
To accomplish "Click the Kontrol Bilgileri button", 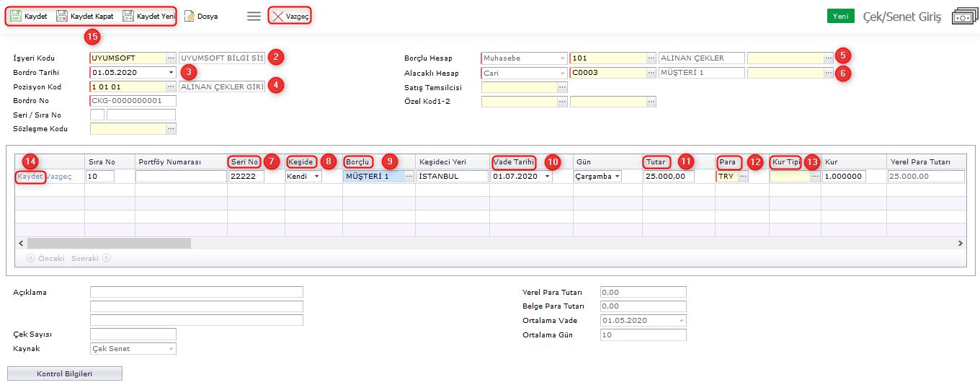I will coord(65,373).
